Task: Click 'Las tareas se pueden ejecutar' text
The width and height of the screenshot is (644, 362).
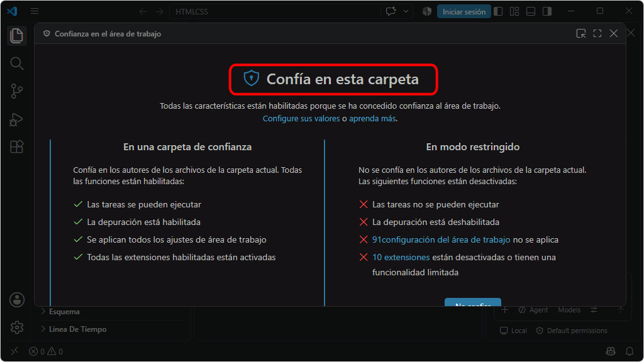Action: pos(144,204)
